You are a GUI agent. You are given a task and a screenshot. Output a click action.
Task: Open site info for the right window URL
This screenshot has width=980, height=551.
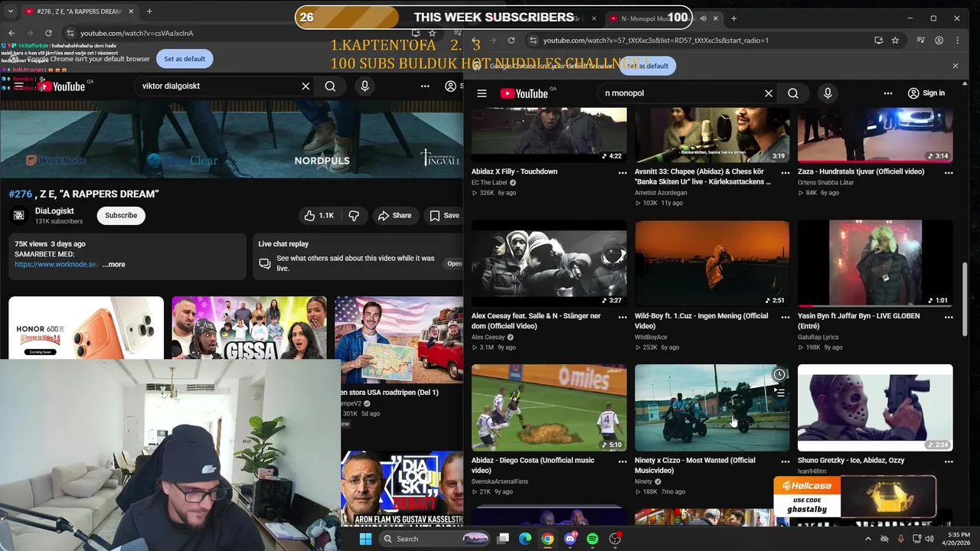click(534, 41)
